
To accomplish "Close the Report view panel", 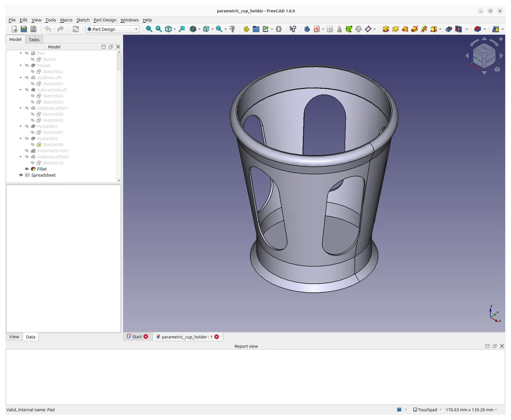I will [x=502, y=346].
